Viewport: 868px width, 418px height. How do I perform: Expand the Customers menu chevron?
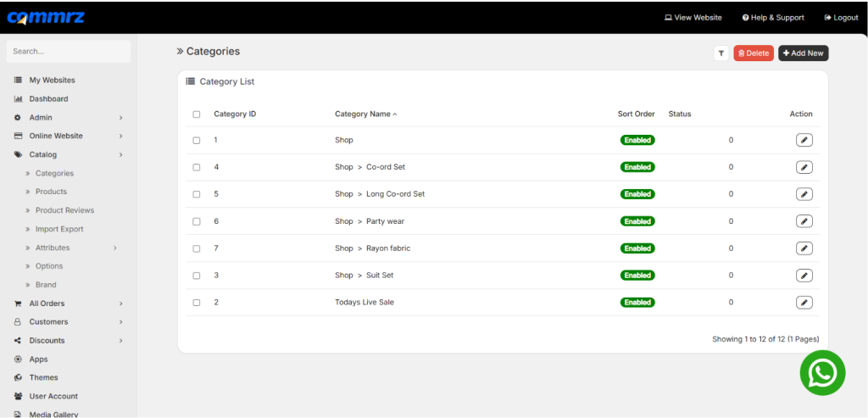[120, 322]
